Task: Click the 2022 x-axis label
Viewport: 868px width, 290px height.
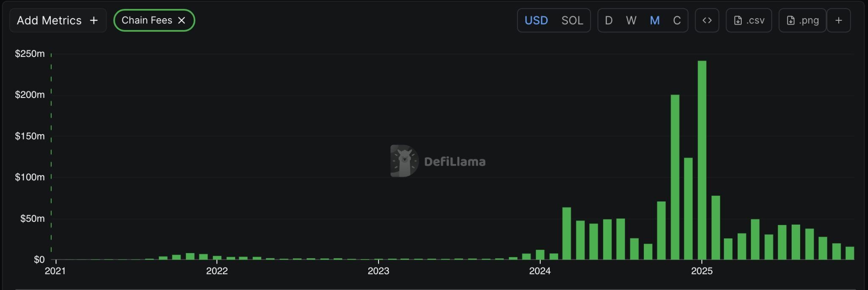Action: point(217,271)
